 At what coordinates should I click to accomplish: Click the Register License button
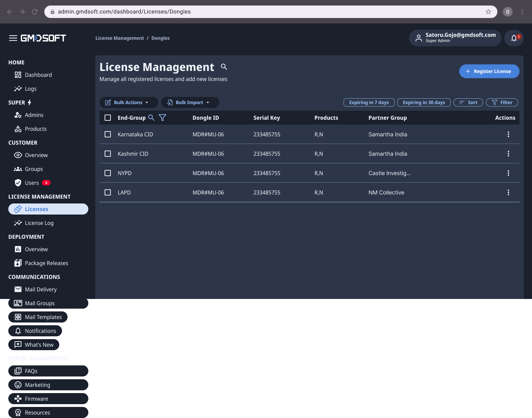(489, 71)
